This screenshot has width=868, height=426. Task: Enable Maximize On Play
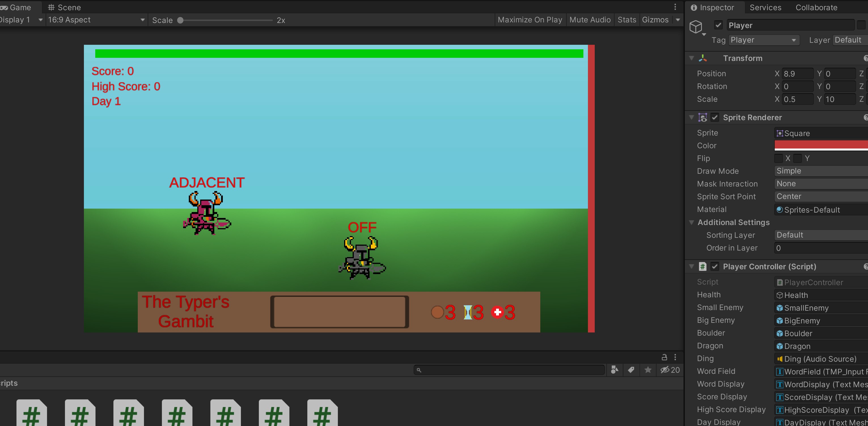[x=530, y=20]
